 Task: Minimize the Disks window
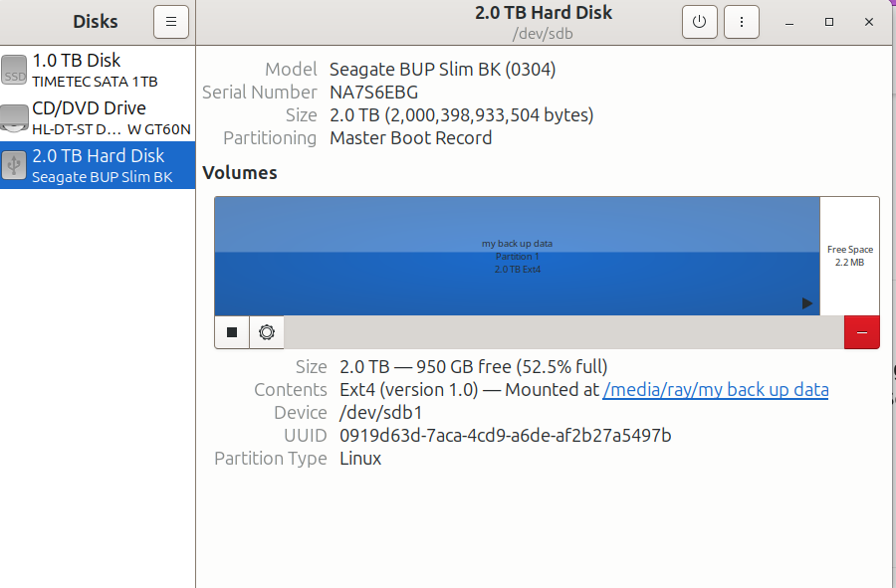789,22
